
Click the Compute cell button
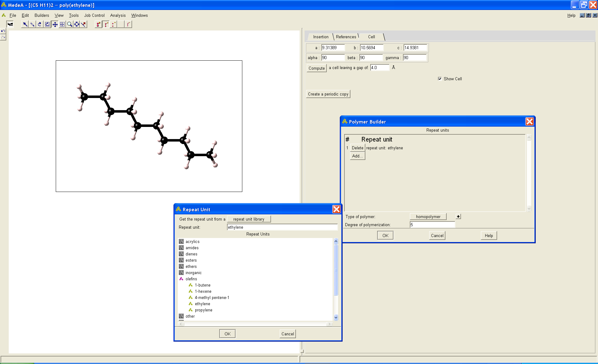[x=316, y=68]
